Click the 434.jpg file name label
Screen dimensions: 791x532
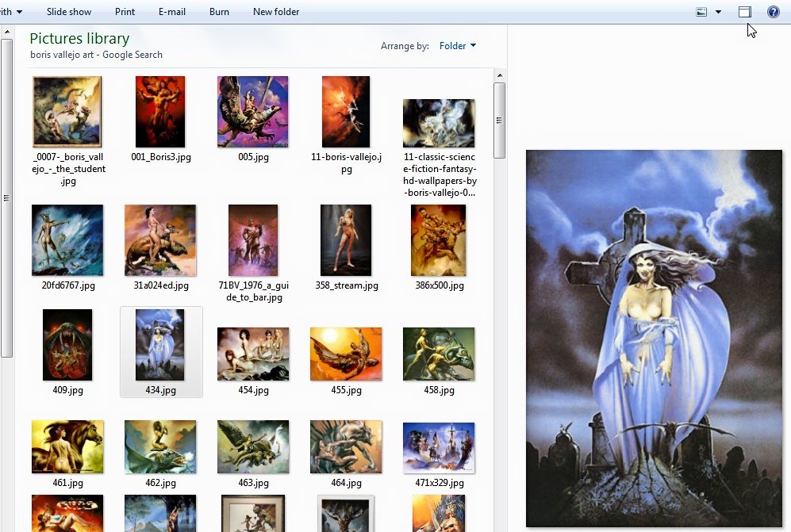coord(160,390)
